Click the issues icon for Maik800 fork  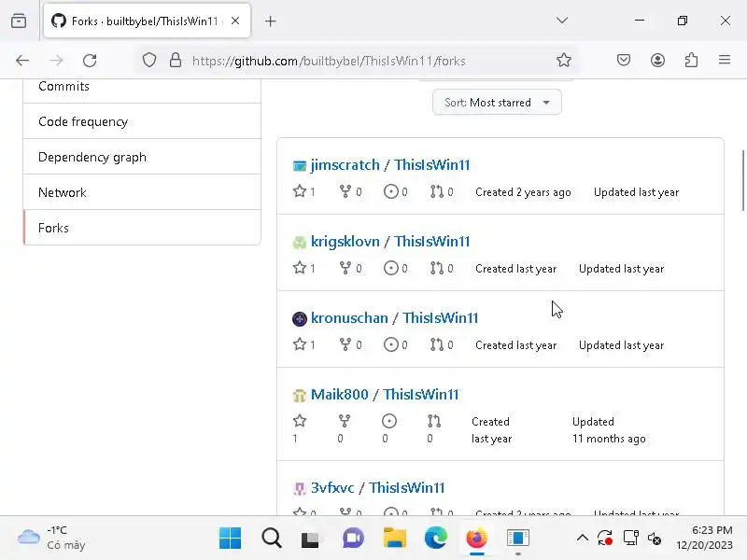388,421
